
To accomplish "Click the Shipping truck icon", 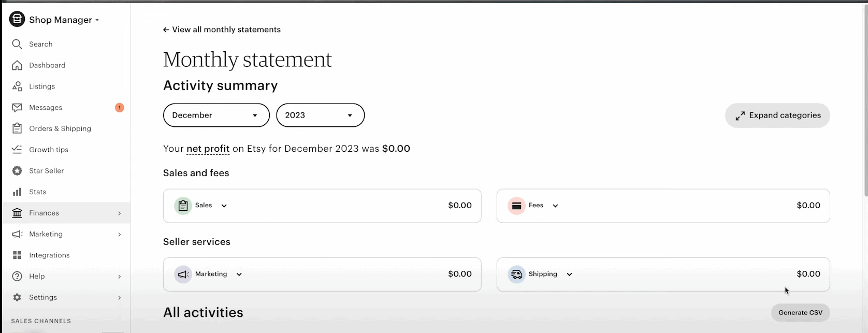I will click(516, 274).
